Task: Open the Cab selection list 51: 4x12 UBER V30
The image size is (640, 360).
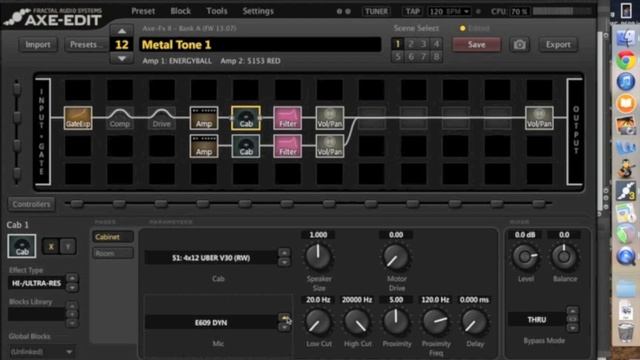Action: [x=211, y=258]
